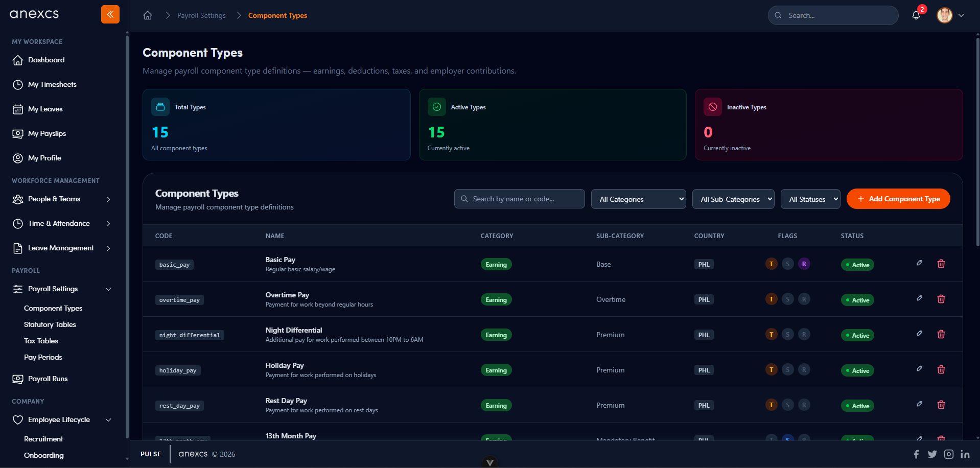The height and width of the screenshot is (468, 980).
Task: Open the All Categories dropdown
Action: click(639, 199)
